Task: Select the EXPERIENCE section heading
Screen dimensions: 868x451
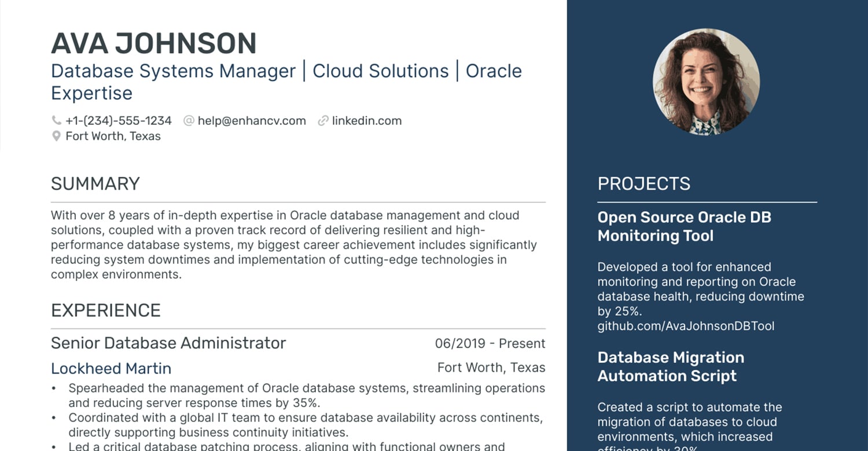Action: 106,310
